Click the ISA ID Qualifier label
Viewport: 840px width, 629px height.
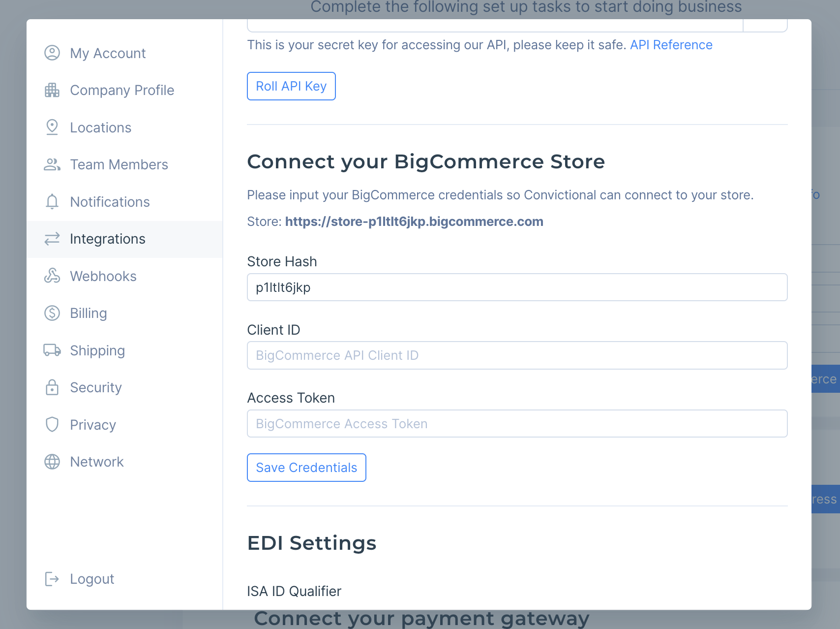coord(294,591)
